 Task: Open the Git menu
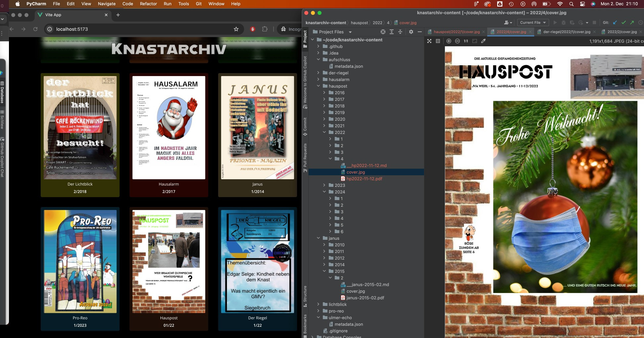tap(198, 4)
